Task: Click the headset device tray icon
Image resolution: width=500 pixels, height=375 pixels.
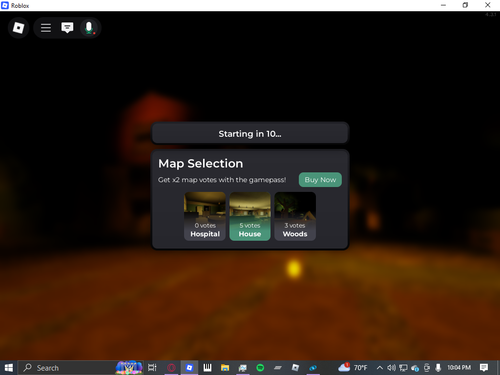Action: pyautogui.click(x=427, y=368)
